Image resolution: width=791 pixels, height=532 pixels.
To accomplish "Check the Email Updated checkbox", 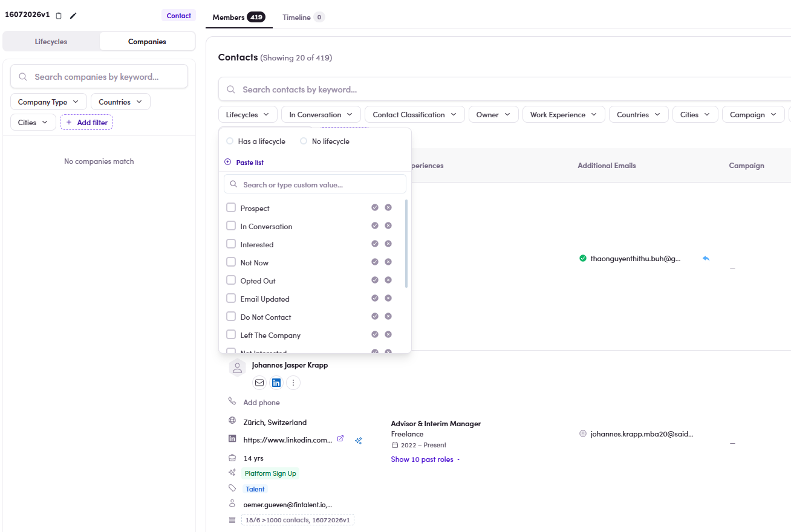I will tap(231, 298).
